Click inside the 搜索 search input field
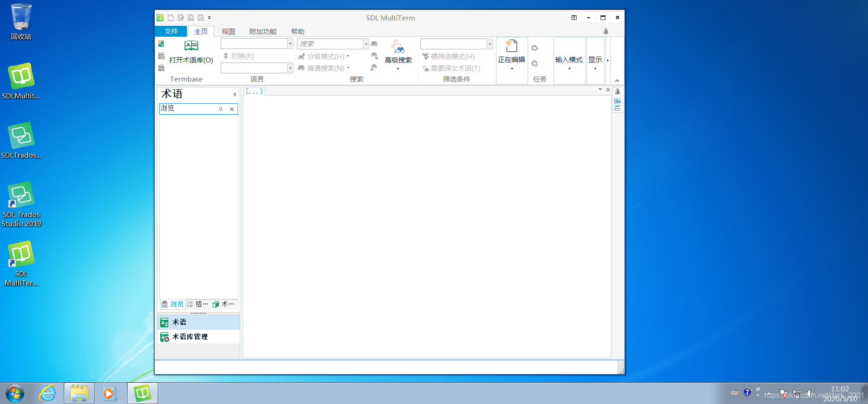 (x=330, y=43)
